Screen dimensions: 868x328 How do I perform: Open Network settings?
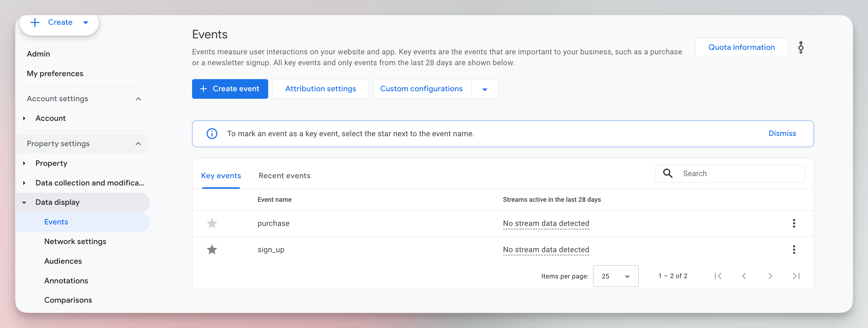75,241
